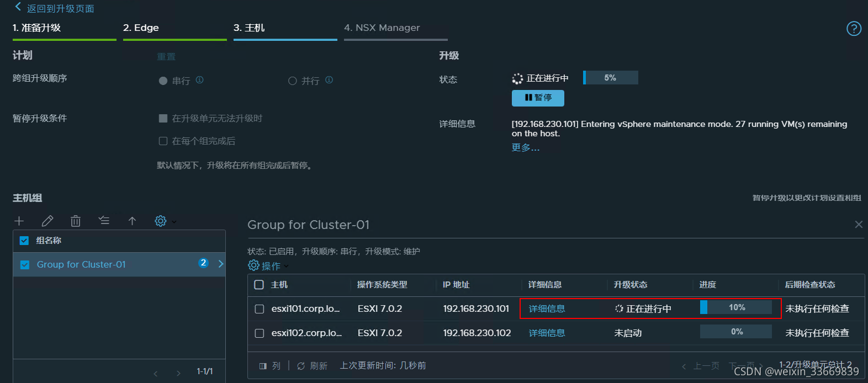The height and width of the screenshot is (383, 868).
Task: Close the Group for Cluster-01 panel
Action: (x=858, y=225)
